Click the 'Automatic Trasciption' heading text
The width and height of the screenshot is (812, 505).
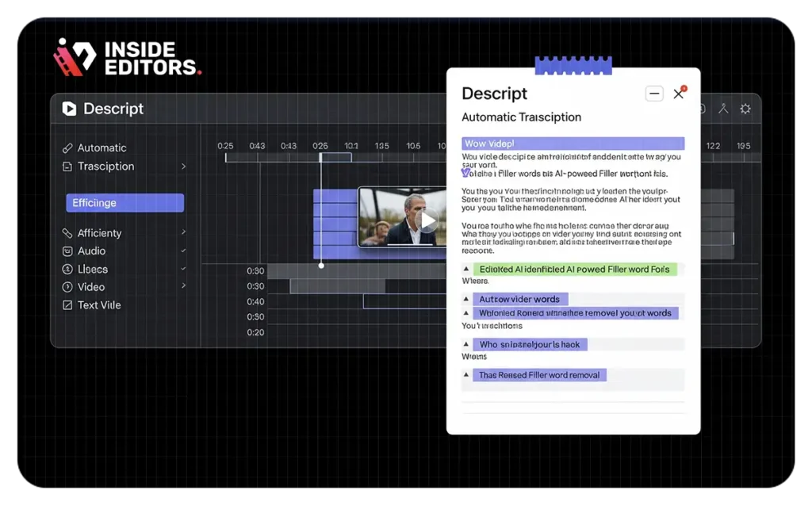pyautogui.click(x=522, y=117)
